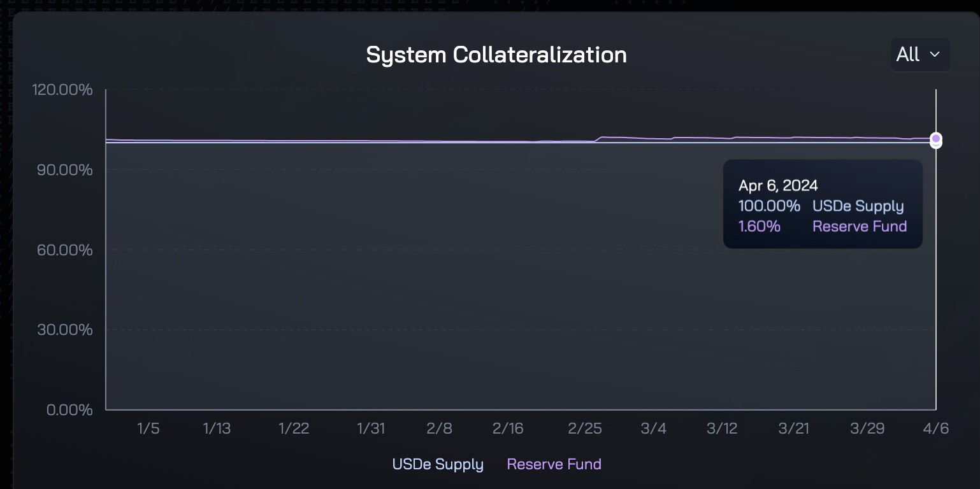
Task: Click the 60.00% y-axis label
Action: point(65,250)
